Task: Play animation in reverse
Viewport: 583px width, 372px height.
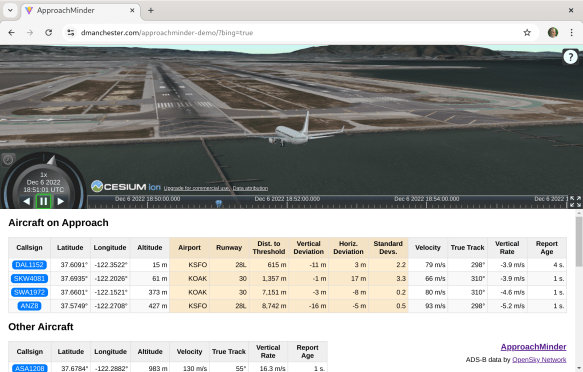Action: 26,201
